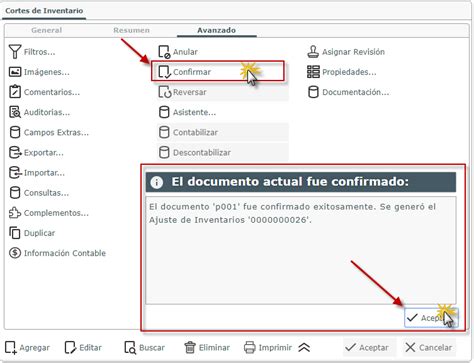The width and height of the screenshot is (474, 363).
Task: Select the Avanzado tab
Action: click(x=217, y=30)
